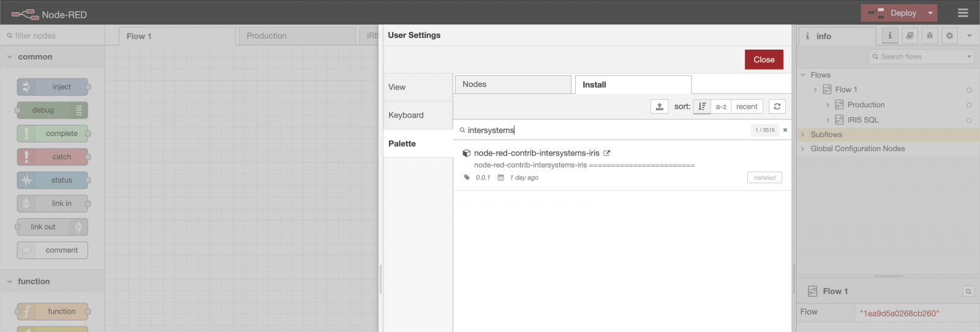Click the Node-RED logo
The image size is (980, 332).
coord(49,13)
